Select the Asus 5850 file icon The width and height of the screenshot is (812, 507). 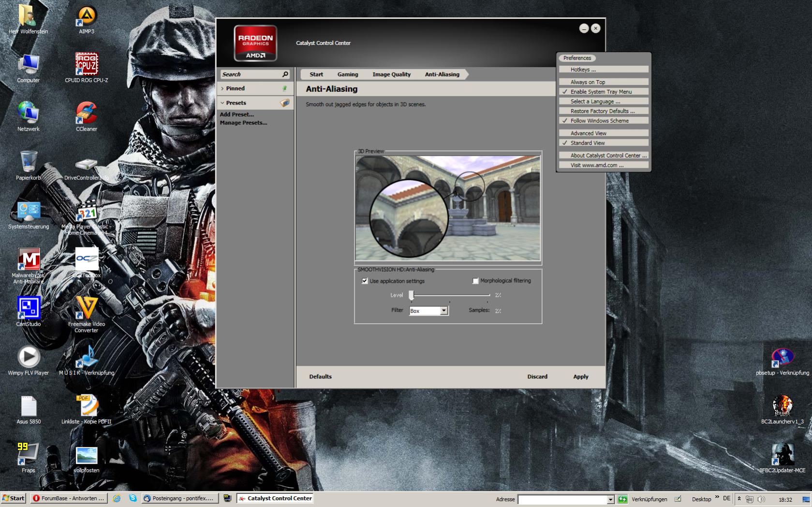tap(29, 409)
